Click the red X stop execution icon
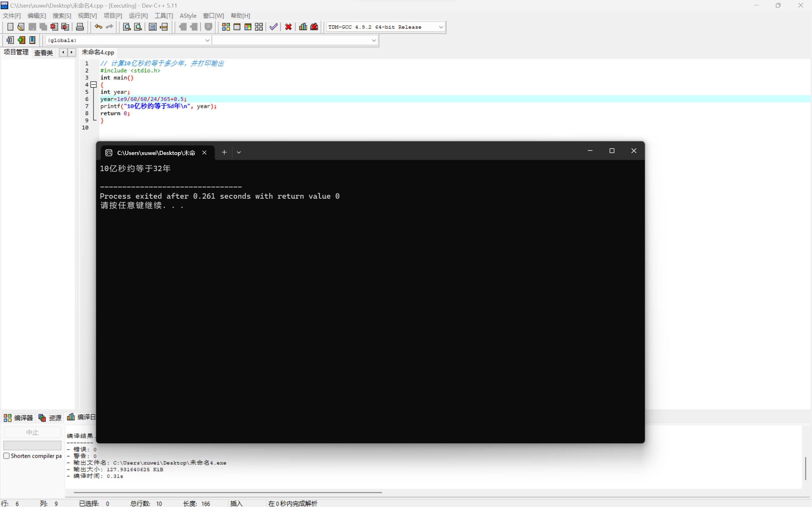The width and height of the screenshot is (812, 507). 288,27
